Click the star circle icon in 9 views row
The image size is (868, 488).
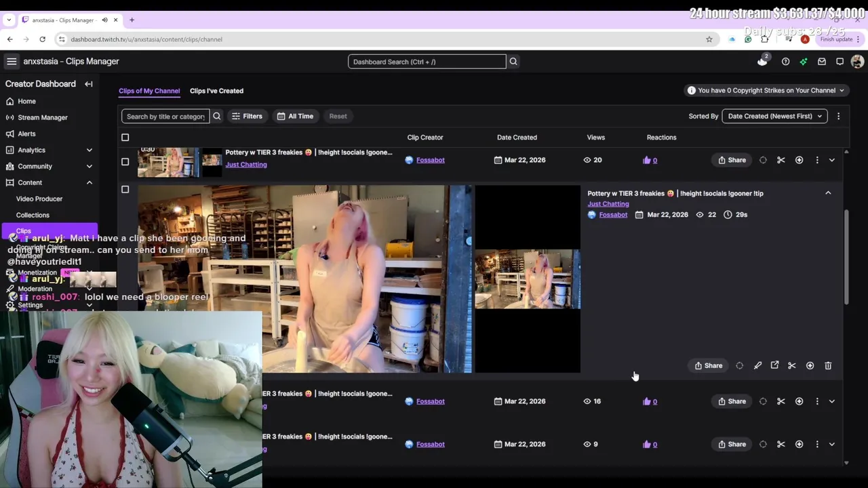coord(799,444)
